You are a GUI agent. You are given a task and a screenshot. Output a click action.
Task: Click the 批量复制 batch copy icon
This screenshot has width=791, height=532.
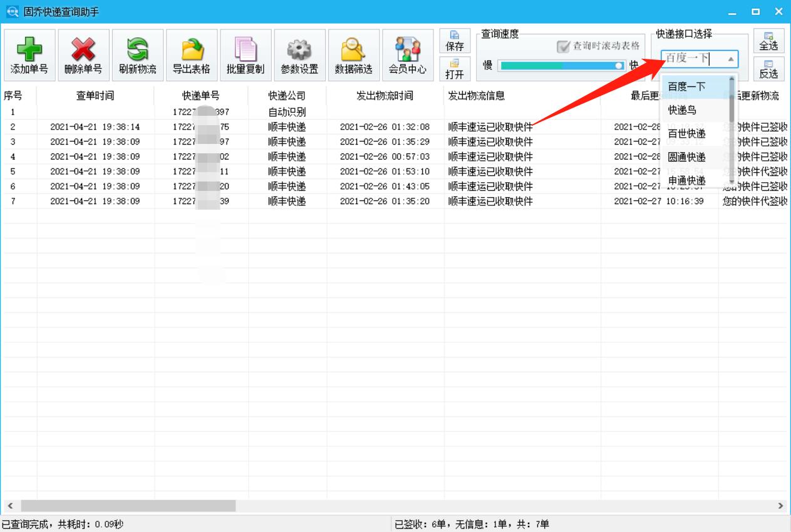pos(246,55)
